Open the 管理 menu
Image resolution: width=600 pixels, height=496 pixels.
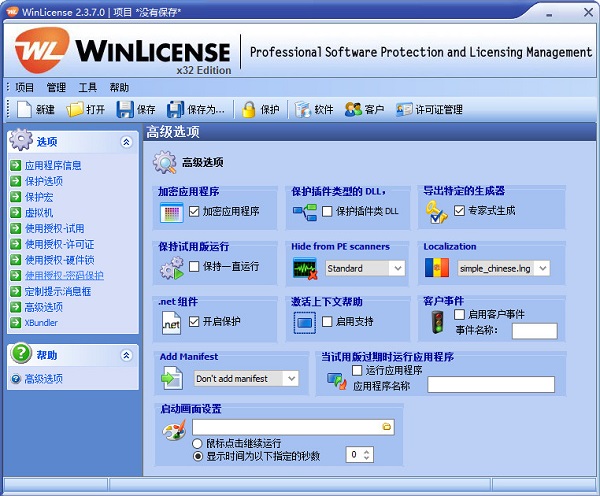click(x=56, y=88)
